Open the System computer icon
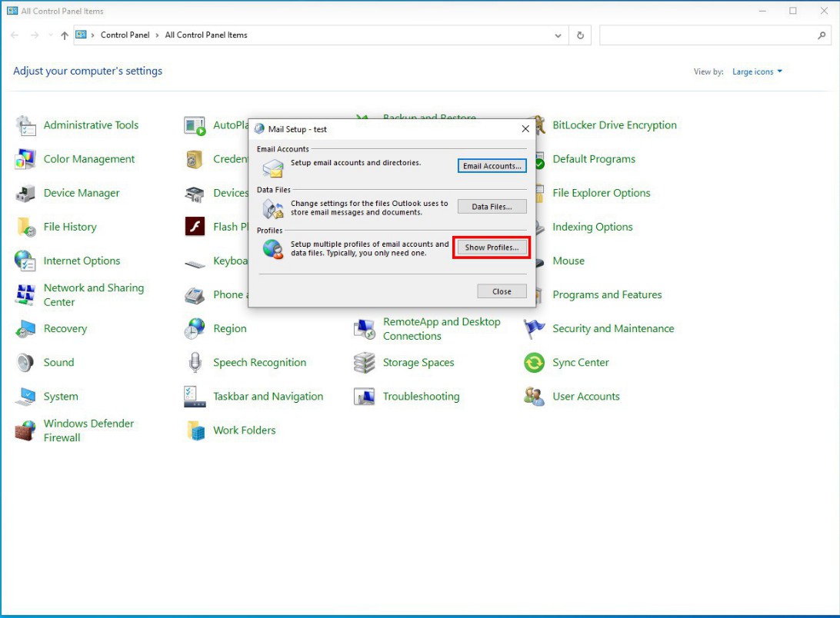This screenshot has height=618, width=840. 25,397
